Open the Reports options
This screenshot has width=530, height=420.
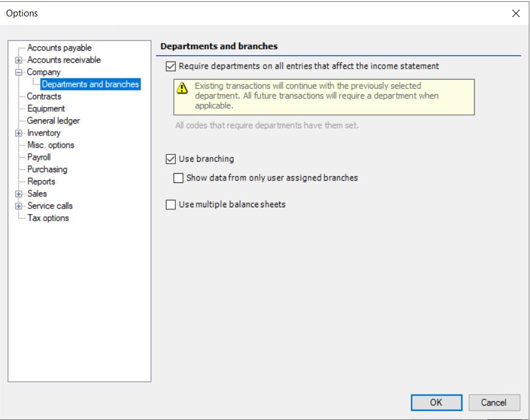(41, 181)
